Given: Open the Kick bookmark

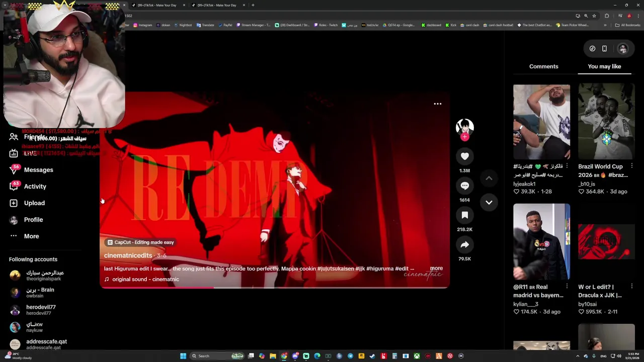Looking at the screenshot, I should pyautogui.click(x=451, y=25).
